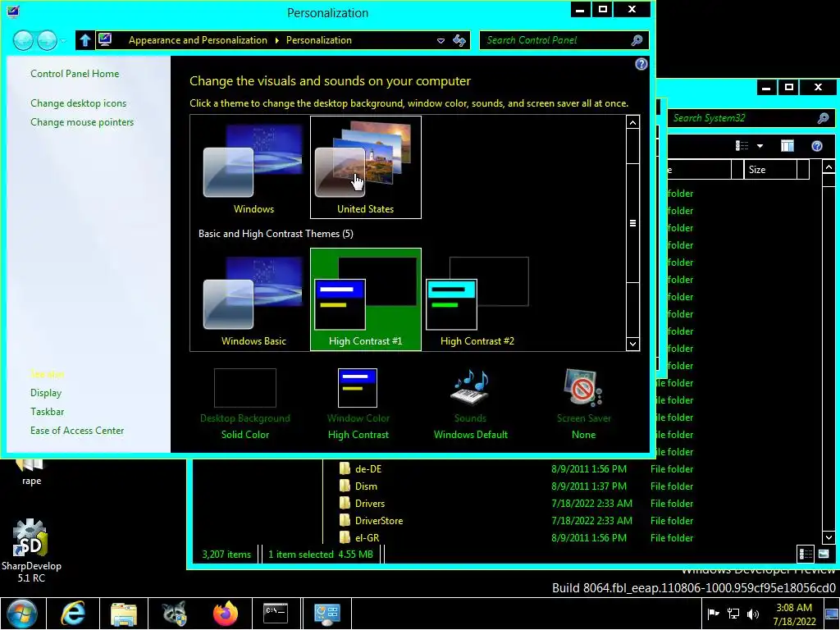Open Sounds Windows Default setting
The image size is (840, 630).
click(x=470, y=403)
